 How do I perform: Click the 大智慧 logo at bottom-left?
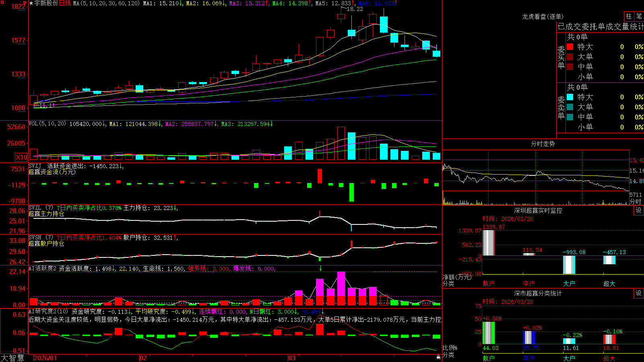pos(12,358)
